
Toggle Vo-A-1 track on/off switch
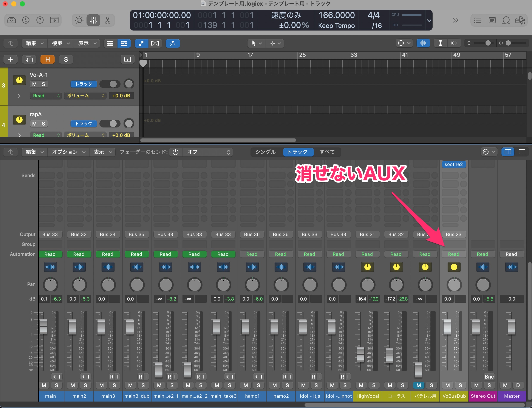[x=110, y=84]
